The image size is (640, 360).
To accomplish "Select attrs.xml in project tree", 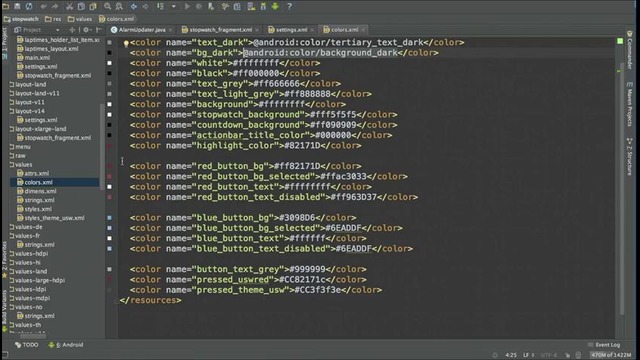I will point(33,173).
